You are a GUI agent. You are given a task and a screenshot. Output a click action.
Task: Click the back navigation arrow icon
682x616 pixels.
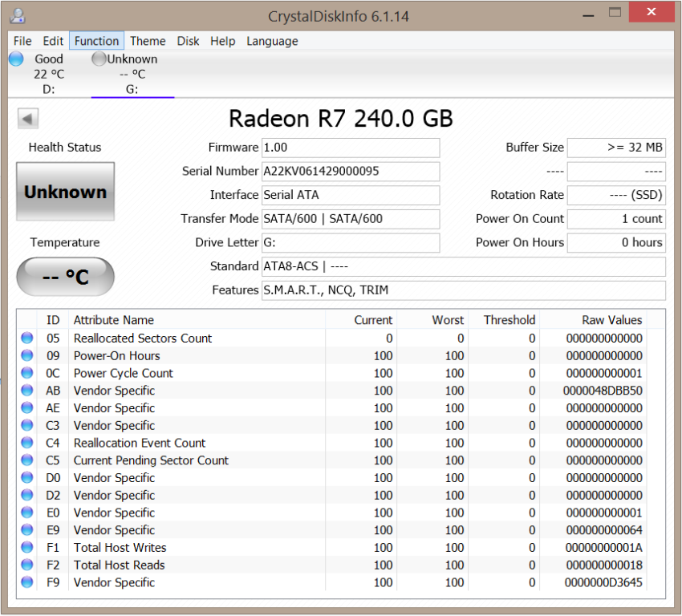coord(27,118)
